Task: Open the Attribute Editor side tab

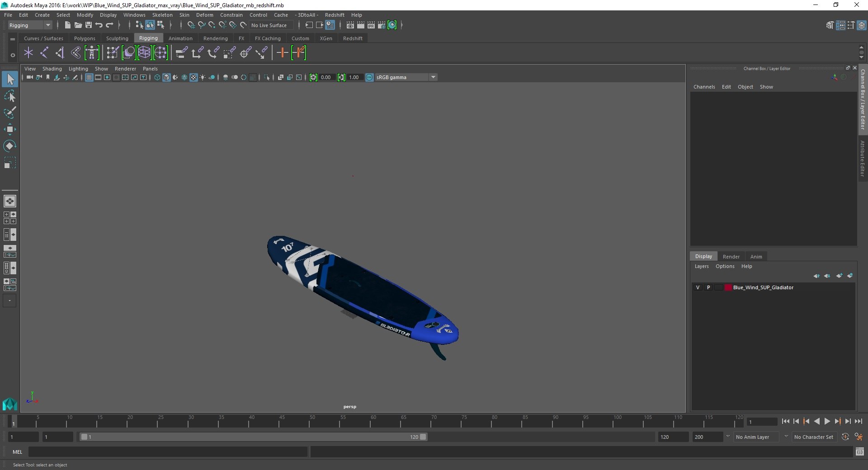Action: (x=863, y=158)
